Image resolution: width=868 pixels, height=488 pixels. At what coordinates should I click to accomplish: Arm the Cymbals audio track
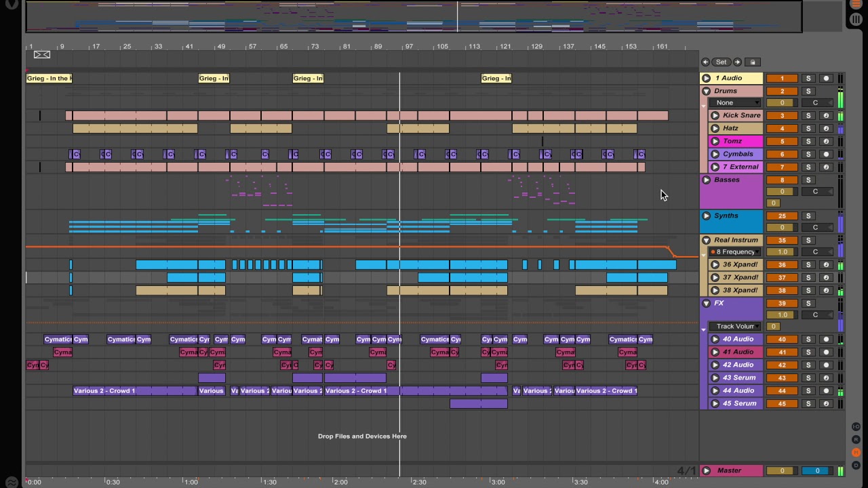coord(826,154)
